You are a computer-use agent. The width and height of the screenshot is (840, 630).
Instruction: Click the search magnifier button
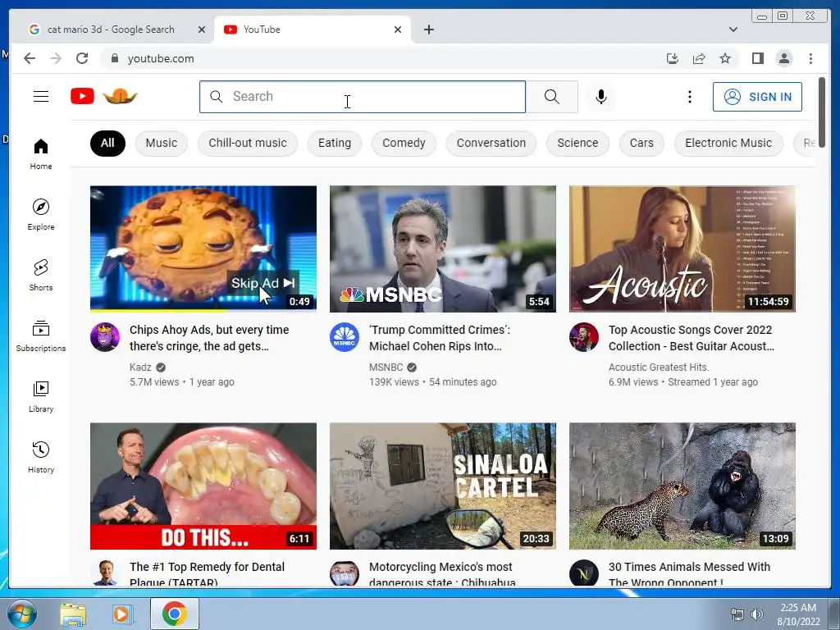point(552,97)
